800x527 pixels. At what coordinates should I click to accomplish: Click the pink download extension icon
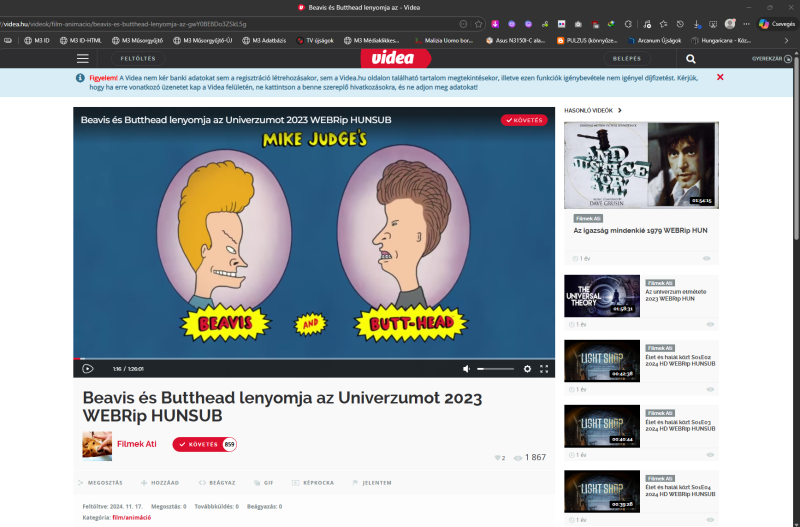[495, 24]
